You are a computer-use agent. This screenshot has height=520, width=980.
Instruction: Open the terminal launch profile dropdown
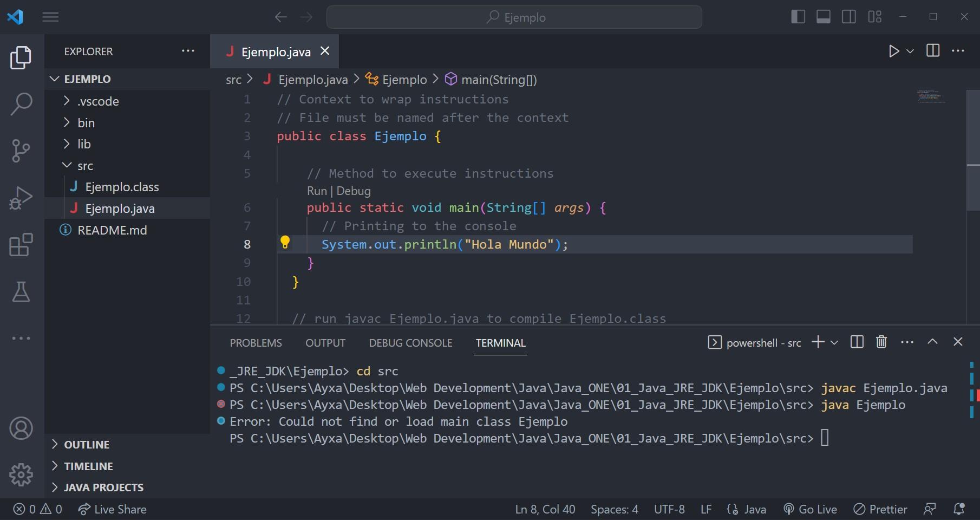tap(834, 342)
